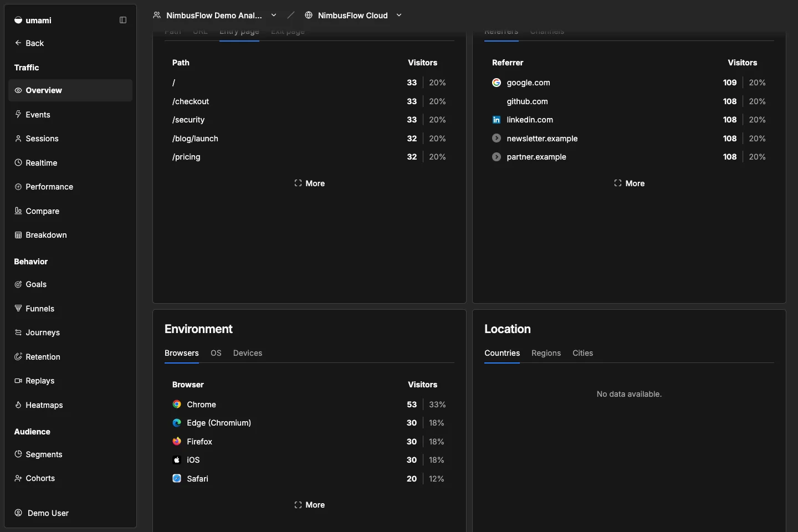Click the team icon in breadcrumb

pyautogui.click(x=157, y=15)
